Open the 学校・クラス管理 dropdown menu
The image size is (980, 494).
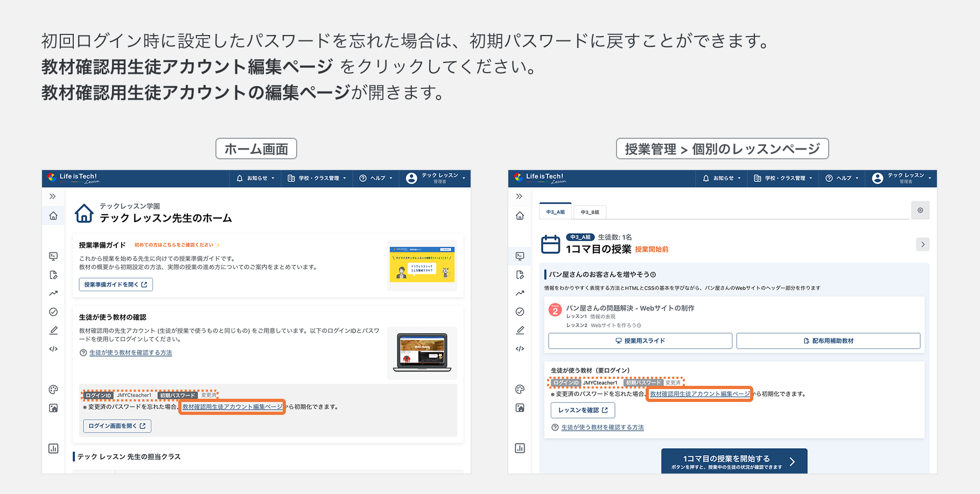[317, 178]
